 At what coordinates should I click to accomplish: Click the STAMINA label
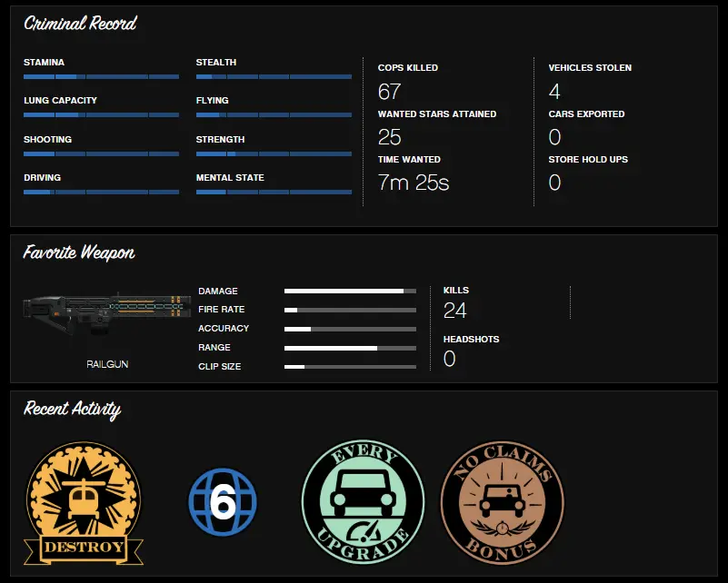[45, 62]
